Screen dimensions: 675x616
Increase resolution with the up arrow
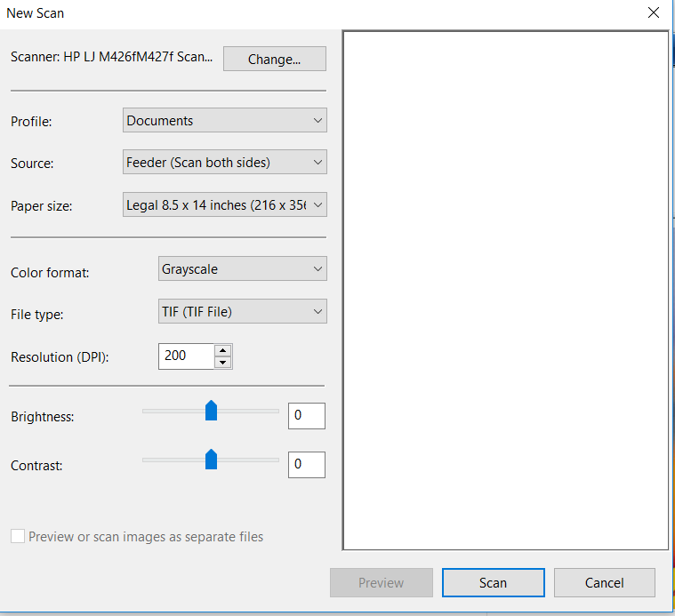[222, 350]
